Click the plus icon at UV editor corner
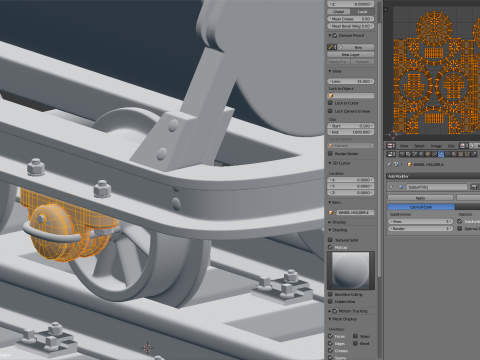 tap(386, 9)
